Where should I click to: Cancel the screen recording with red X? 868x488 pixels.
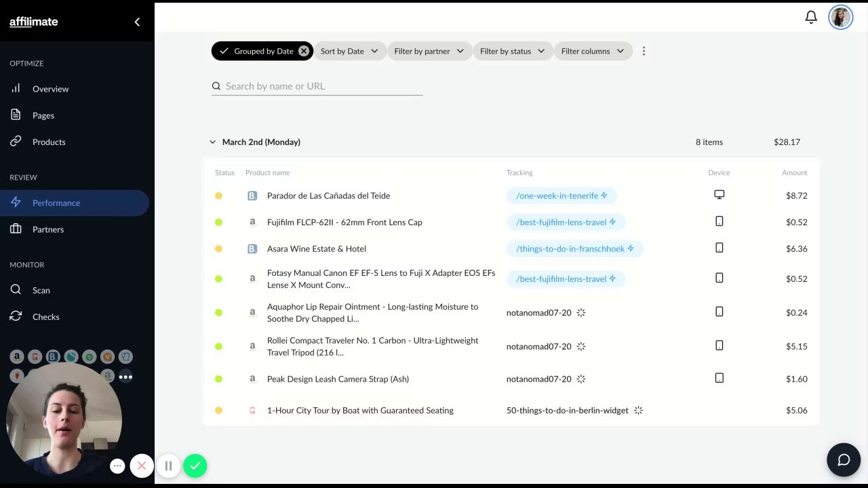click(x=142, y=466)
